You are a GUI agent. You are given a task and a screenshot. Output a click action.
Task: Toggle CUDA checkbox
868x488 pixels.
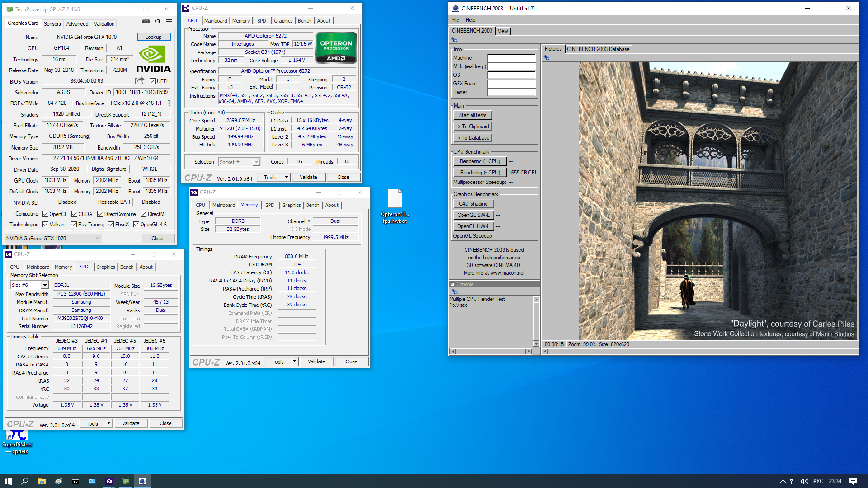point(74,214)
